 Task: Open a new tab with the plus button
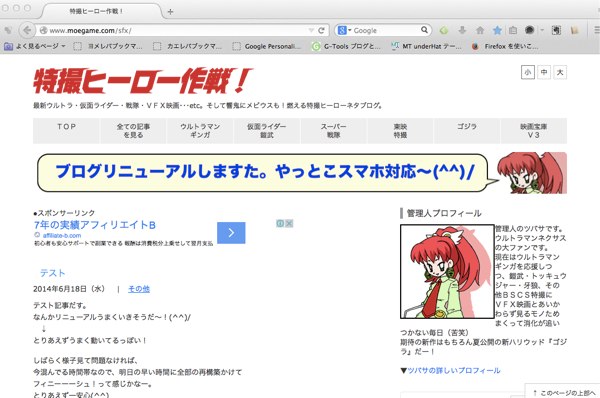tap(170, 11)
